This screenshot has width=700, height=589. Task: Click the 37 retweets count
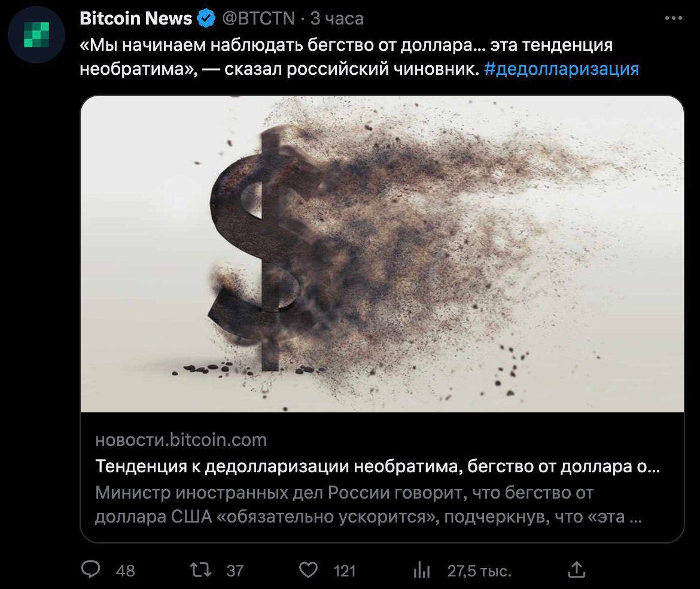coord(235,570)
